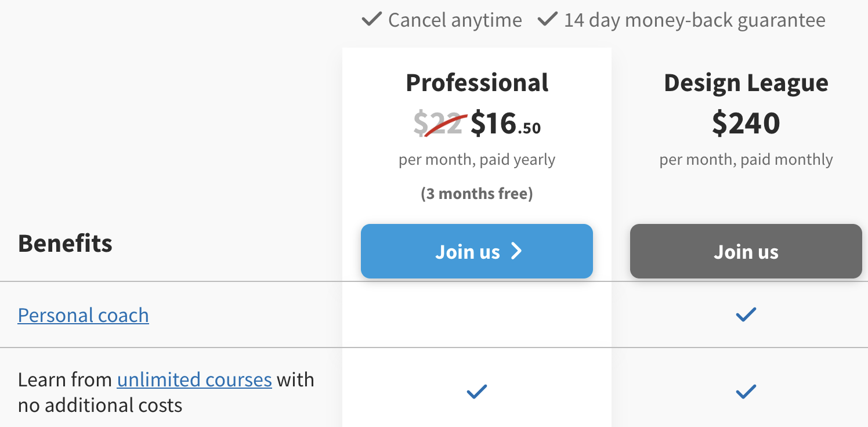Click Design League's unlimited courses checkmark
This screenshot has width=868, height=427.
click(746, 392)
